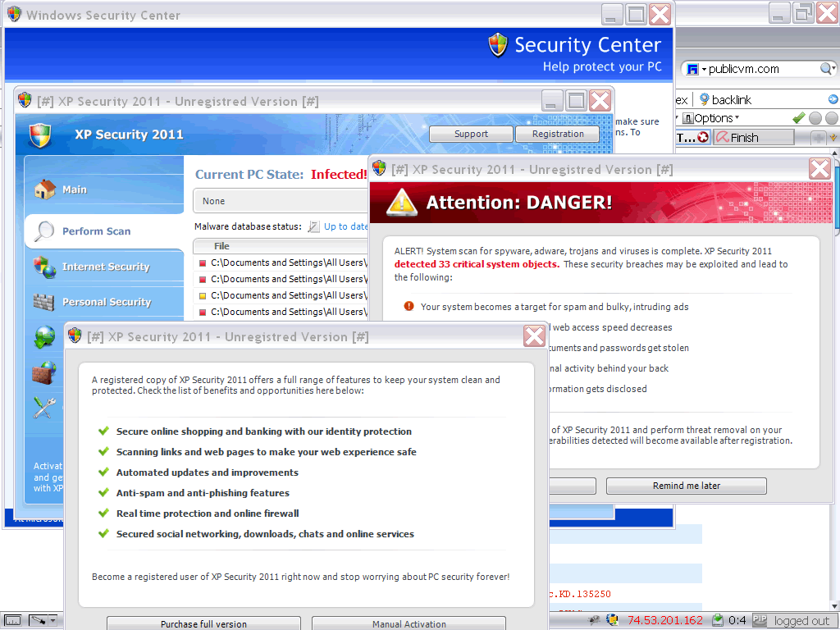Open the dropdown beside the pen tool icon
840x630 pixels.
(52, 620)
